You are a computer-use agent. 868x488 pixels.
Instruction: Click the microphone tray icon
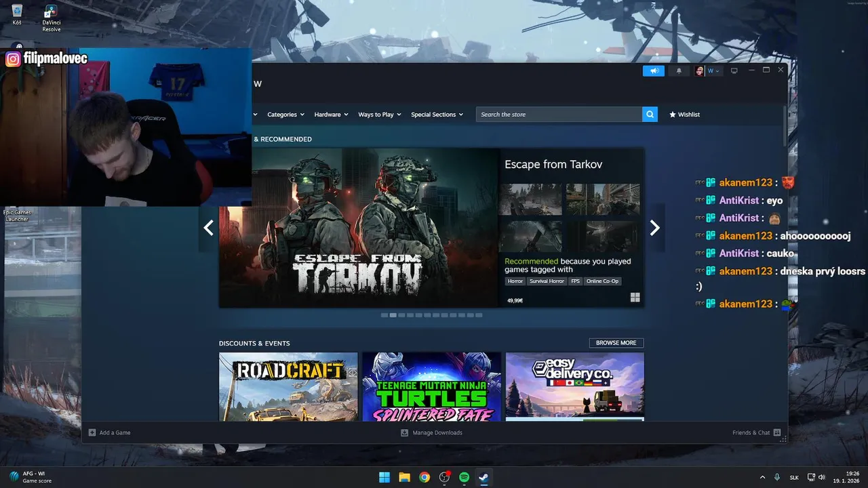[x=777, y=477]
